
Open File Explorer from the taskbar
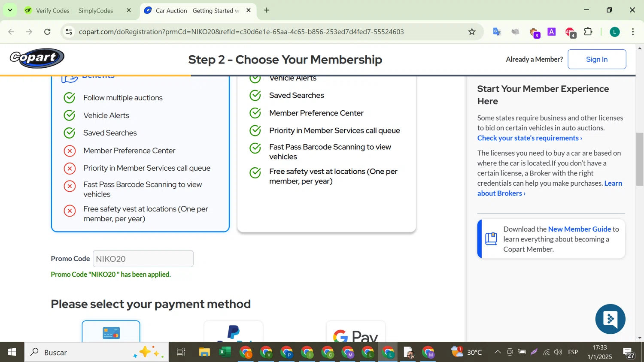coord(204,352)
